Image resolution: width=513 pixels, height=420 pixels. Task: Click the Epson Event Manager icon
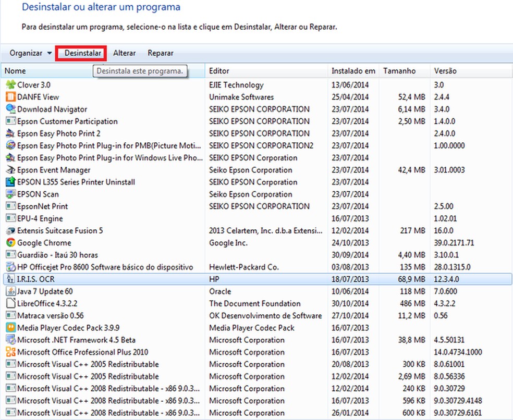10,170
